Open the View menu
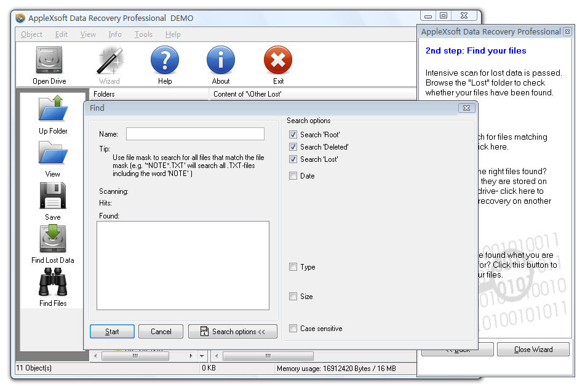Viewport: 577px width, 392px height. pos(88,34)
